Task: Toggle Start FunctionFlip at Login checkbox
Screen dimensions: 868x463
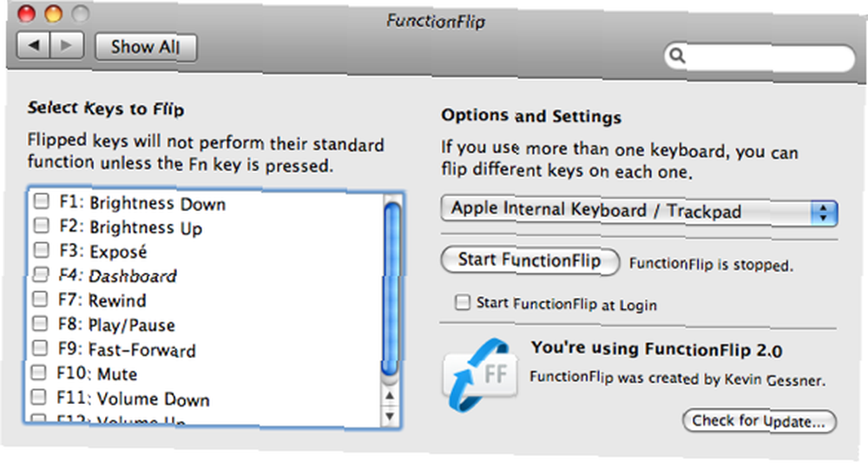Action: point(462,302)
